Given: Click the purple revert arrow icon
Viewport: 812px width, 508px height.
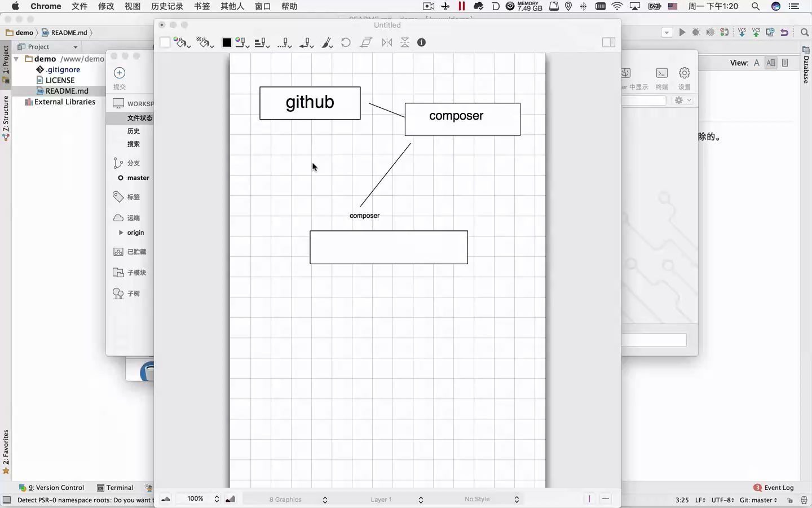Looking at the screenshot, I should coord(784,32).
